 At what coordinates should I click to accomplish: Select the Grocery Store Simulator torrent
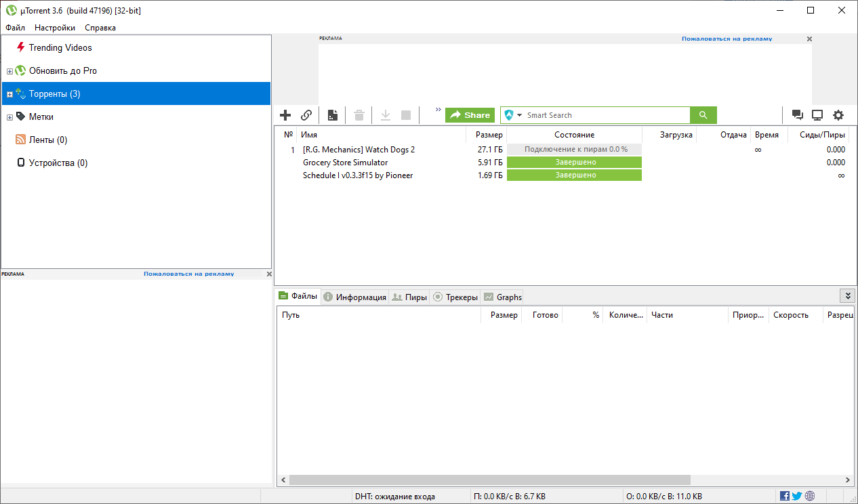(x=563, y=163)
